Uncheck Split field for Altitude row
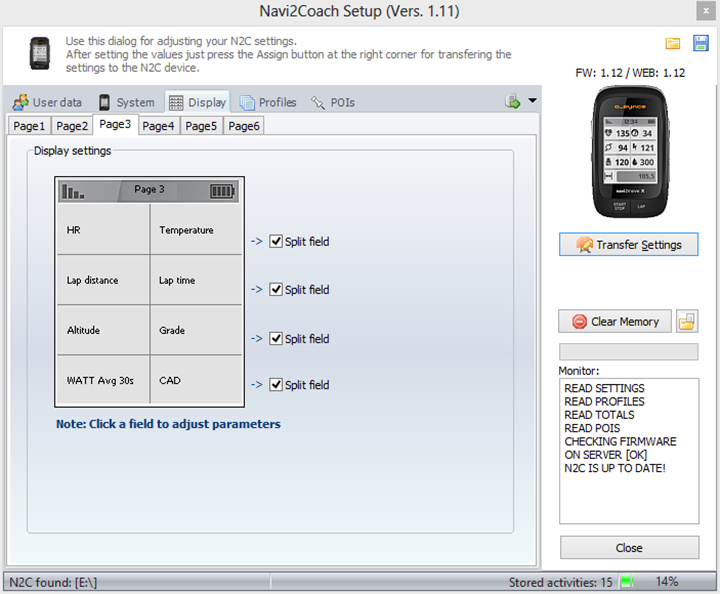Screen dimensions: 720x594 click(x=276, y=339)
